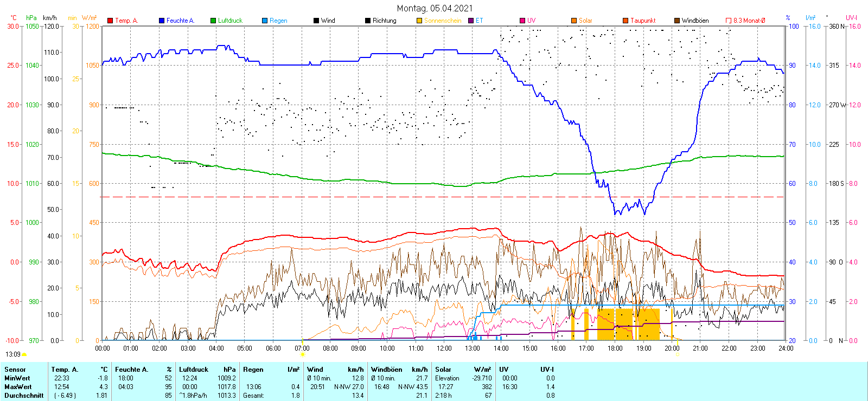
Task: Click the orange Solar legend swatch
Action: (x=574, y=21)
